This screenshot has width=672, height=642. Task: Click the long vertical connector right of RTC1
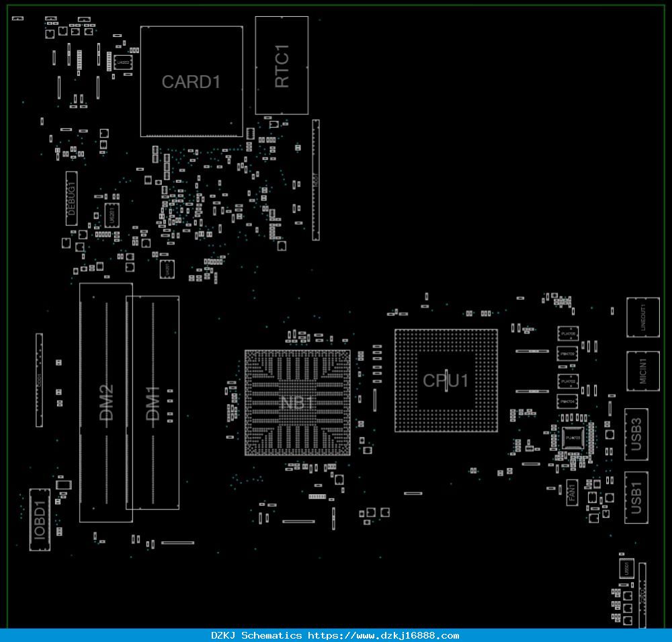click(316, 180)
